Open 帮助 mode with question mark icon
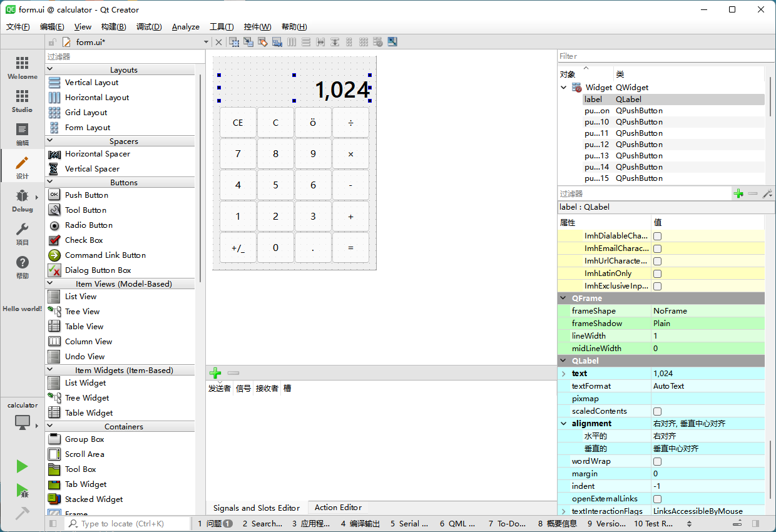Screen dimensions: 776x532 point(22,267)
